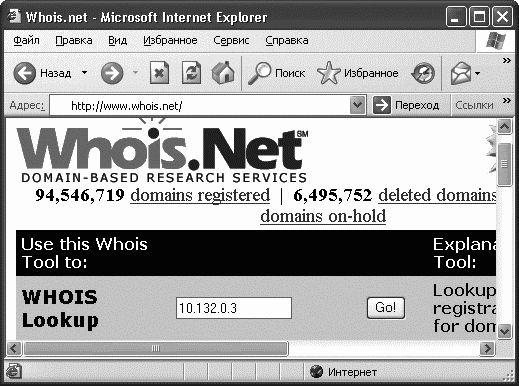The height and width of the screenshot is (386, 519).
Task: Follow the domains on-hold link
Action: [x=323, y=216]
